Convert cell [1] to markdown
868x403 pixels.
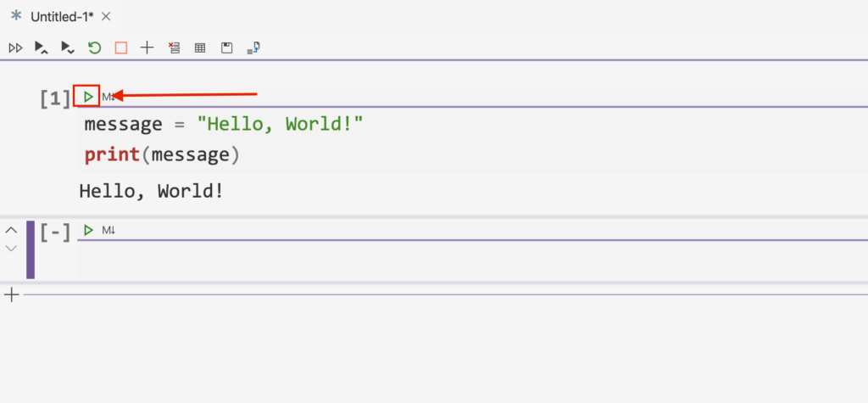108,97
